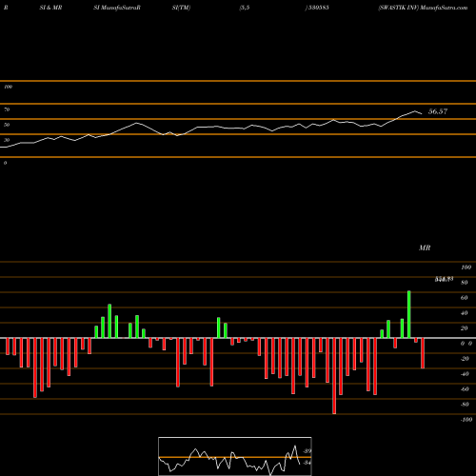Click the MR right axis label -100
The height and width of the screenshot is (476, 476).
coord(466,420)
